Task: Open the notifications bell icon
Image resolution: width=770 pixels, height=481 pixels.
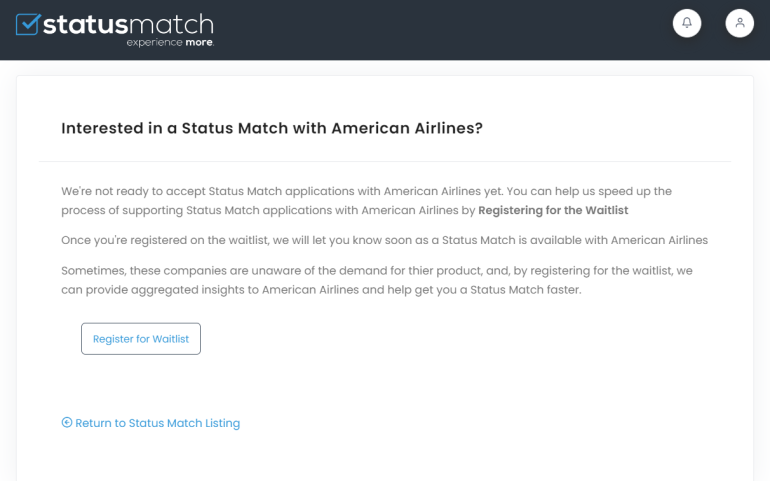Action: (687, 23)
